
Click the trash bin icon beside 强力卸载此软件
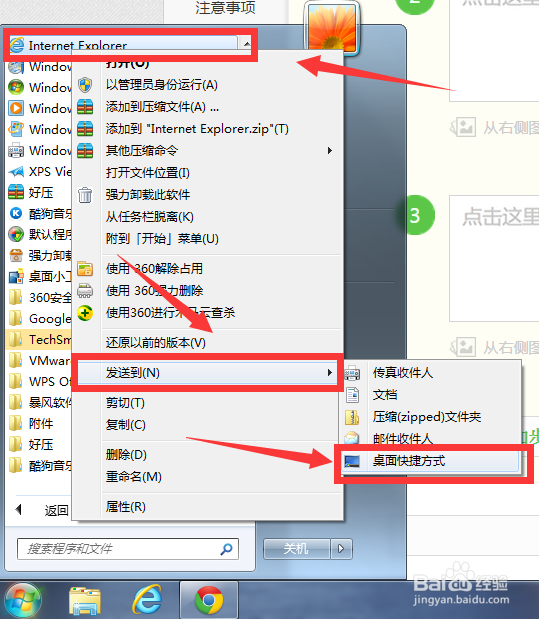tap(85, 195)
